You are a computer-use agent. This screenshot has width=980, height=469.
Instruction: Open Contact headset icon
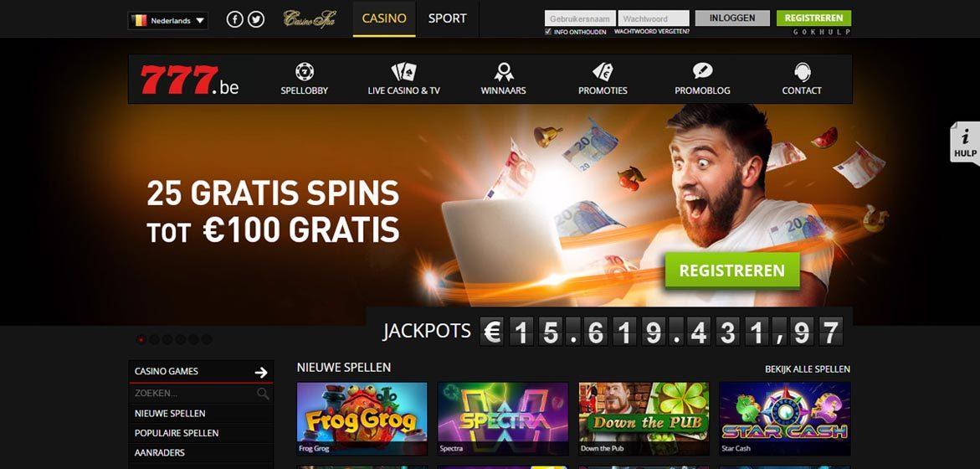coord(802,72)
